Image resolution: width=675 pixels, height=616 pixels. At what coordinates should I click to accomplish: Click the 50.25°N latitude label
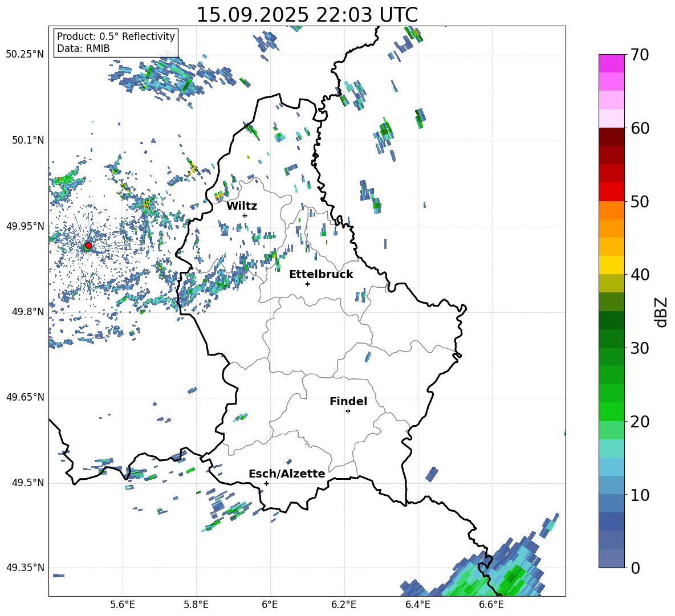[x=25, y=55]
